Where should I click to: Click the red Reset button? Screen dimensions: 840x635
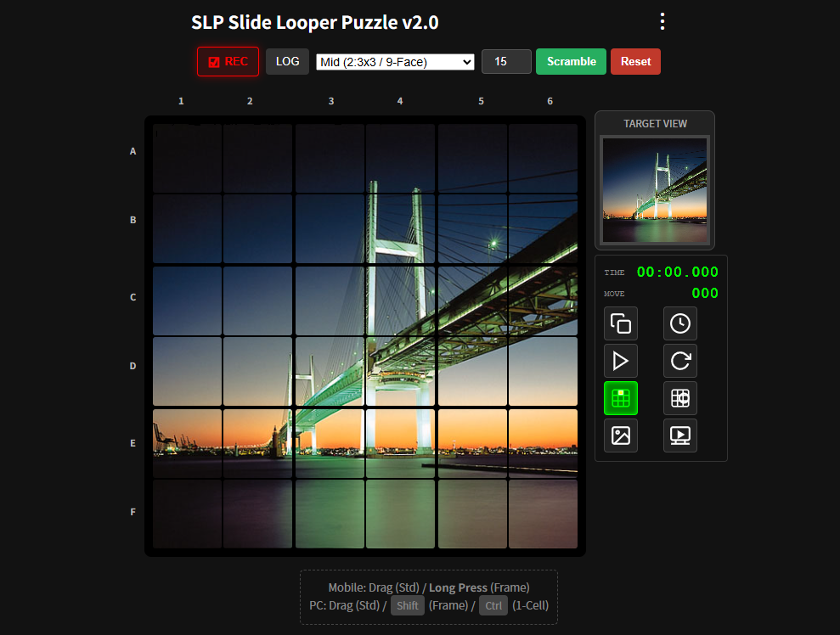click(635, 62)
